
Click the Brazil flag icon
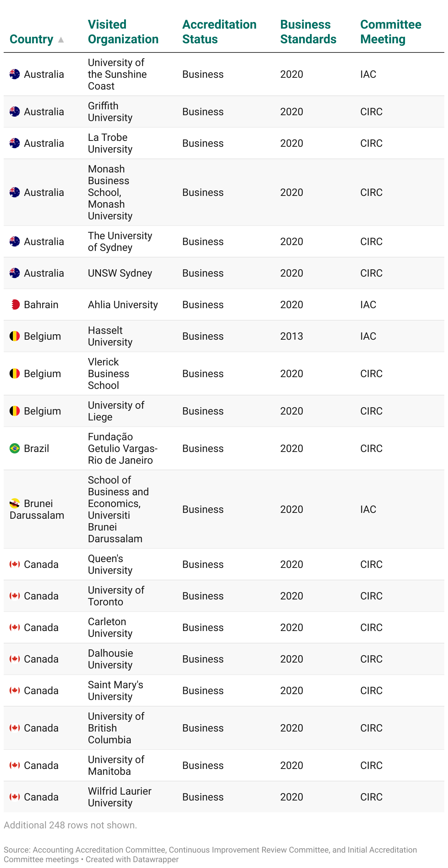(15, 448)
